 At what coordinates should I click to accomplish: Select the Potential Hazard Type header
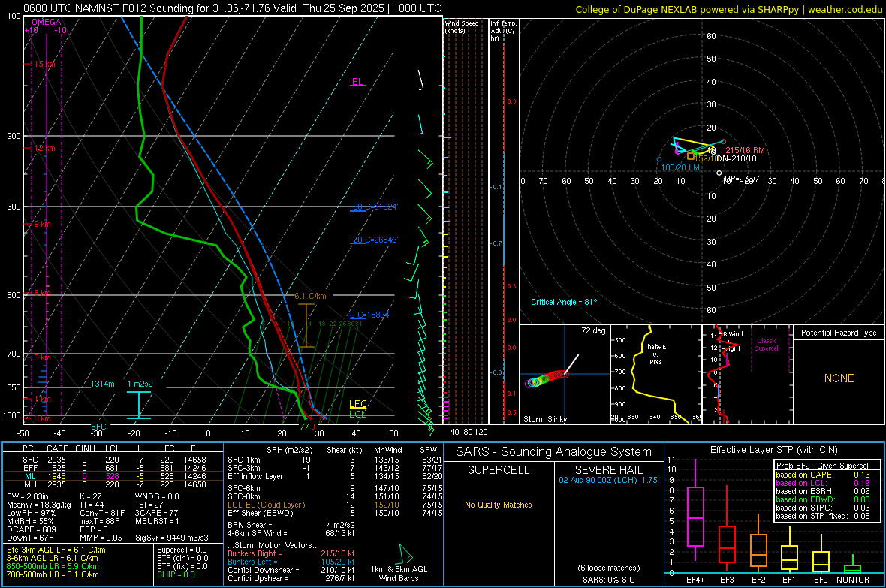pyautogui.click(x=839, y=333)
